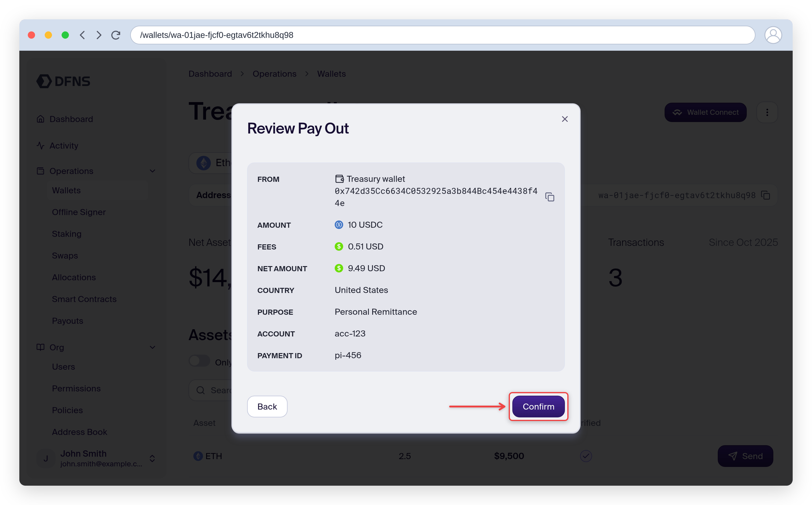This screenshot has width=812, height=505.
Task: Click the browser forward arrow
Action: 98,35
